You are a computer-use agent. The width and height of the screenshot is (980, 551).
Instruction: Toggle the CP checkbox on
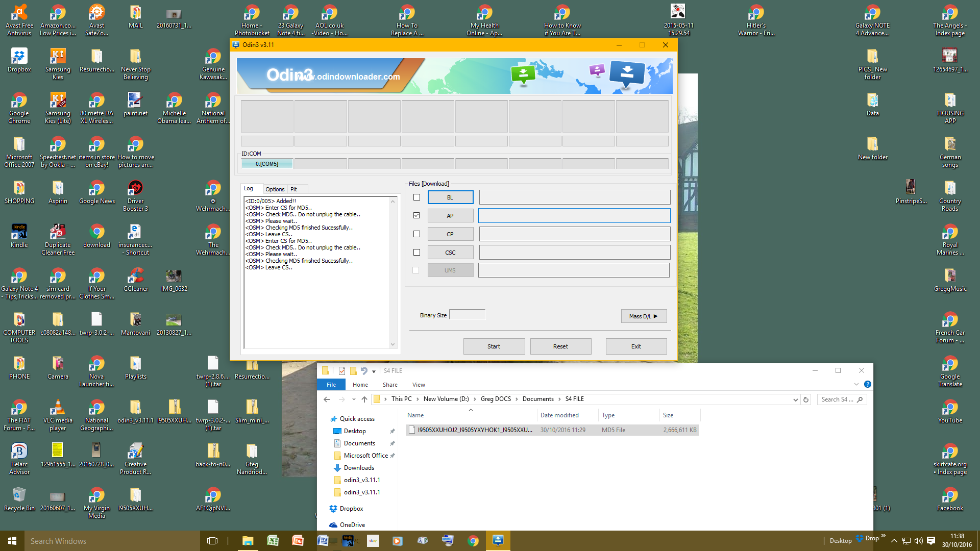pos(416,234)
